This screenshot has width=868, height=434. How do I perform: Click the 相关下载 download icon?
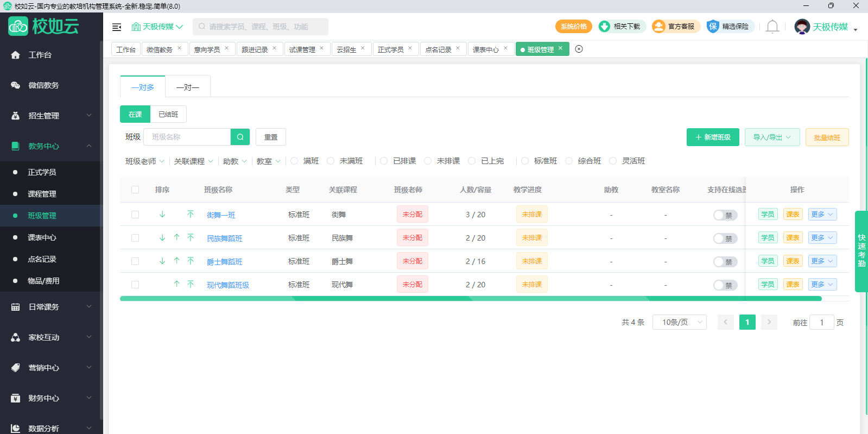604,27
